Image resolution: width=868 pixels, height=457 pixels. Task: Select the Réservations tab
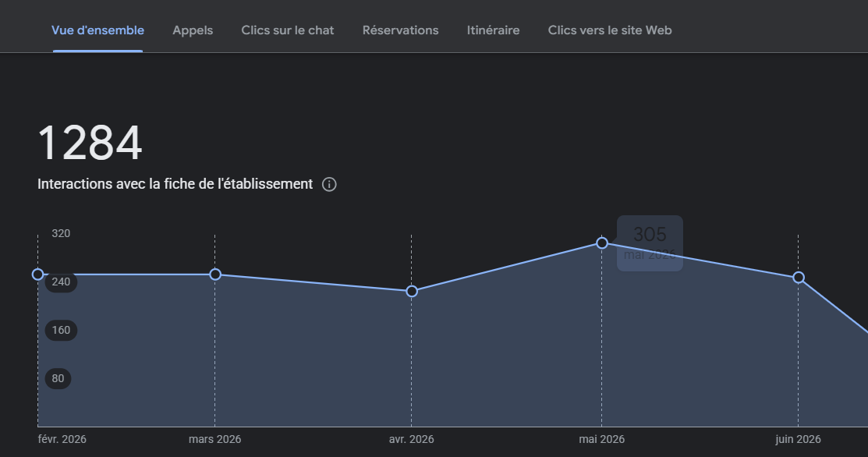click(400, 30)
